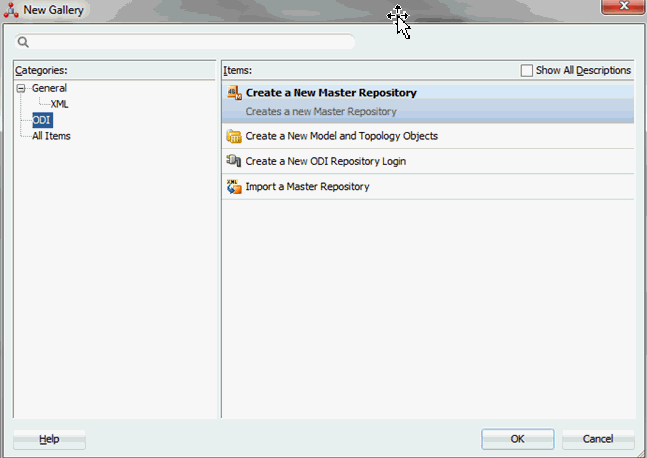Click the OK button
Screen dimensions: 647x458
point(517,439)
